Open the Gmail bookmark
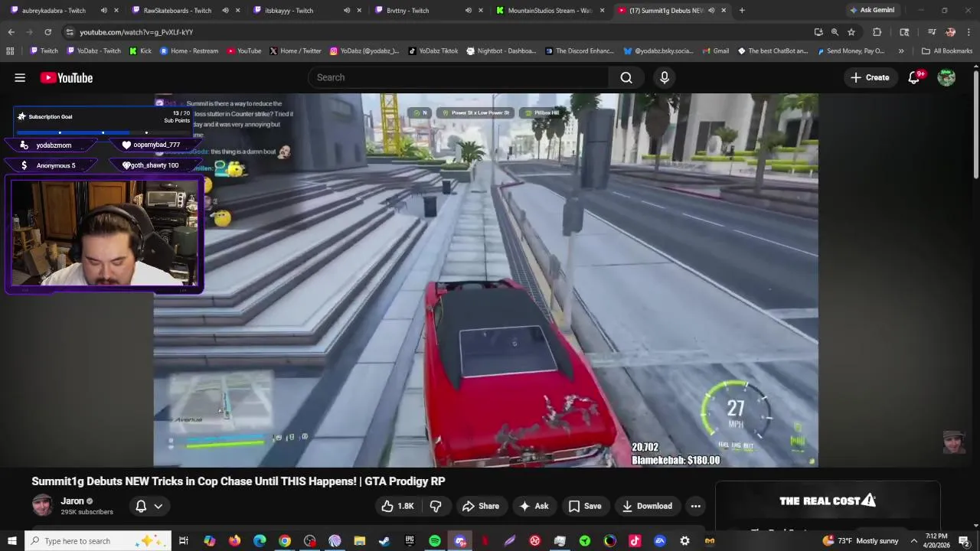The width and height of the screenshot is (980, 551). (x=715, y=51)
